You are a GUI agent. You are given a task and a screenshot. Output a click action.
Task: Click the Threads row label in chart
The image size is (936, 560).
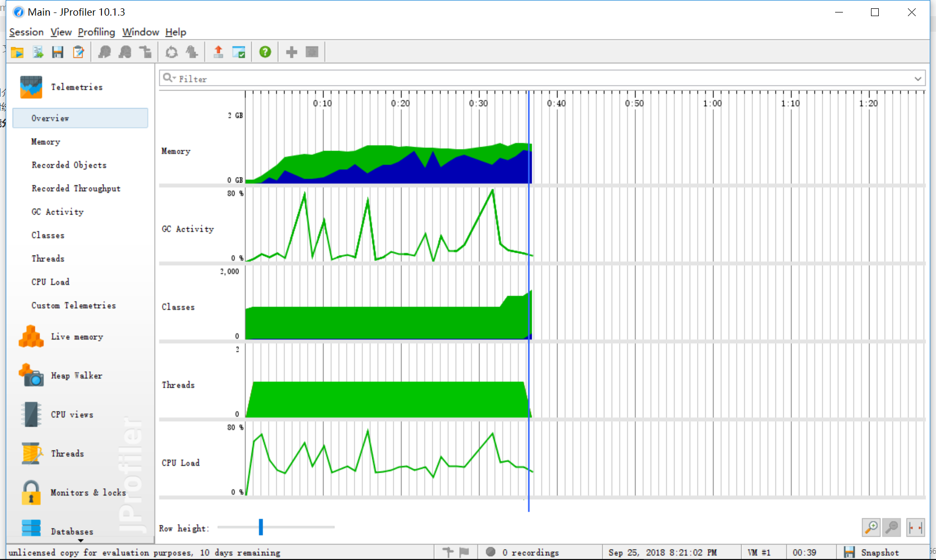178,385
